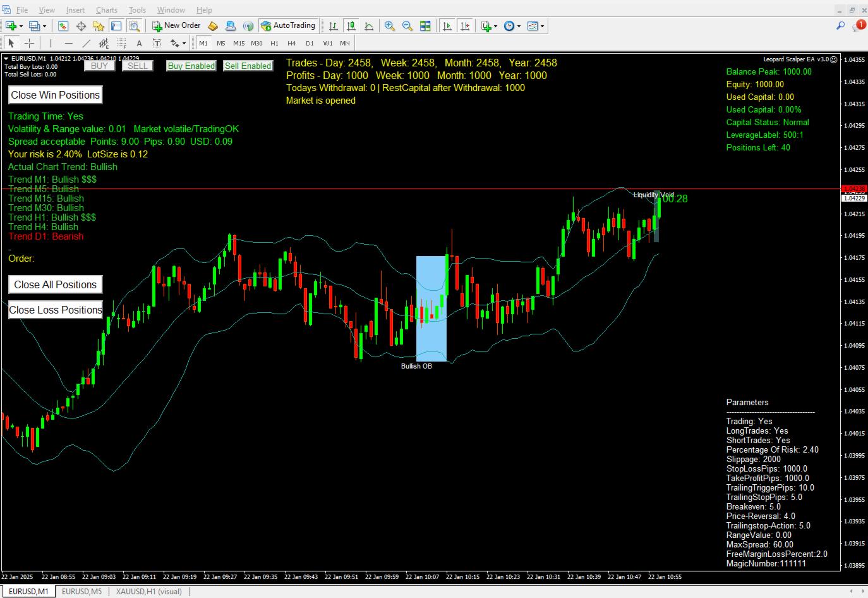Click the Close All Positions button
Image resolution: width=868 pixels, height=598 pixels.
pos(55,284)
